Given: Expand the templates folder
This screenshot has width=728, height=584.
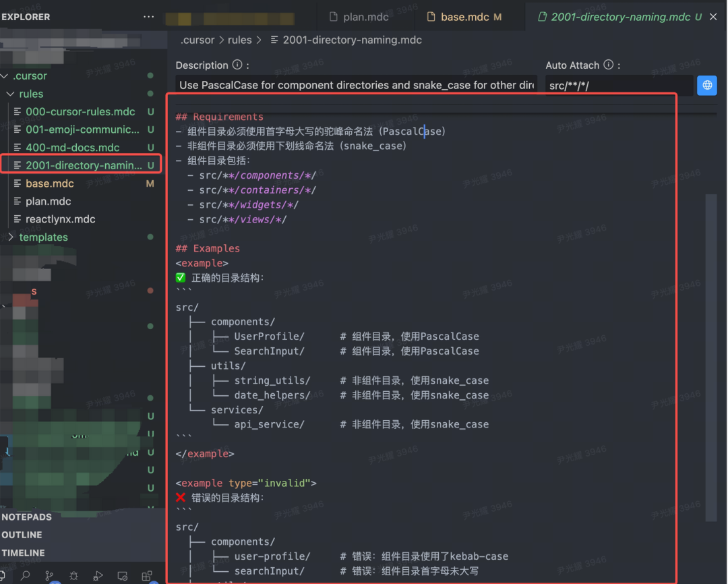Looking at the screenshot, I should click(10, 237).
